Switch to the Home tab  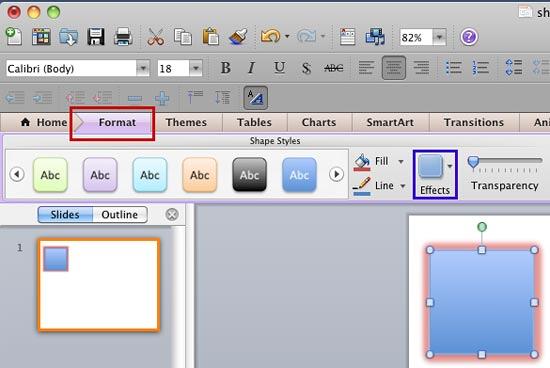[44, 122]
